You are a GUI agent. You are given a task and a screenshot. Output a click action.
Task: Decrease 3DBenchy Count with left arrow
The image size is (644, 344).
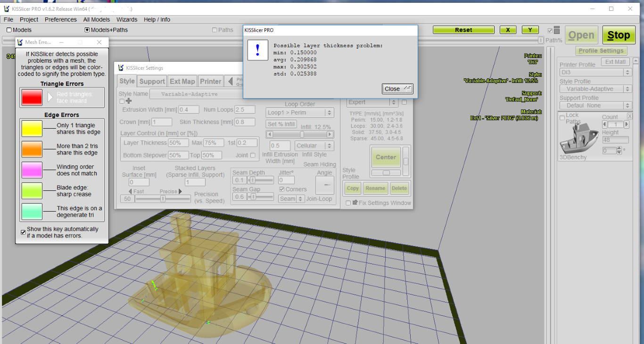pos(605,124)
